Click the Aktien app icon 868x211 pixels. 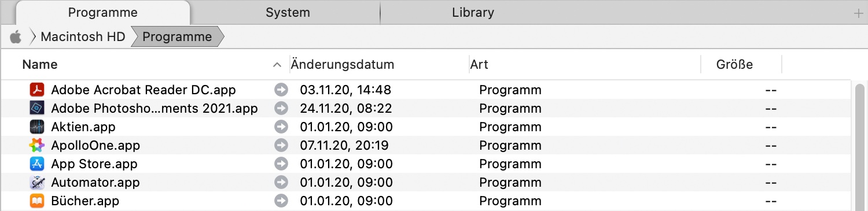pyautogui.click(x=37, y=127)
